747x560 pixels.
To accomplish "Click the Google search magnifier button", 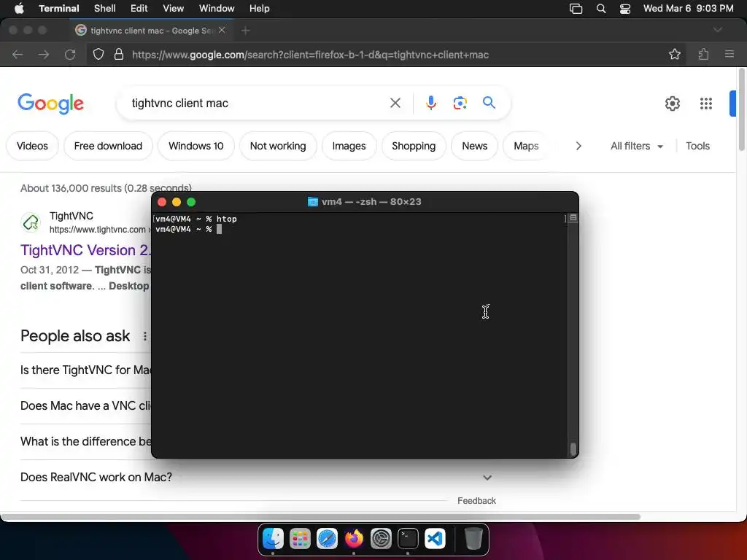I will pyautogui.click(x=489, y=102).
